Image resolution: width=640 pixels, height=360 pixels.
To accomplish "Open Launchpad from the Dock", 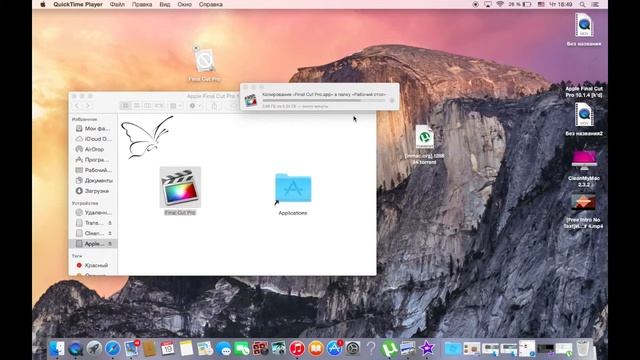I will 94,349.
